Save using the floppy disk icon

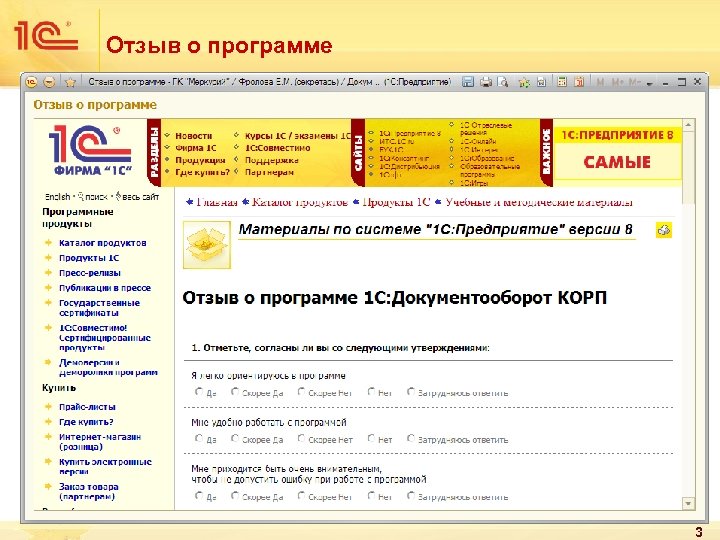click(467, 82)
